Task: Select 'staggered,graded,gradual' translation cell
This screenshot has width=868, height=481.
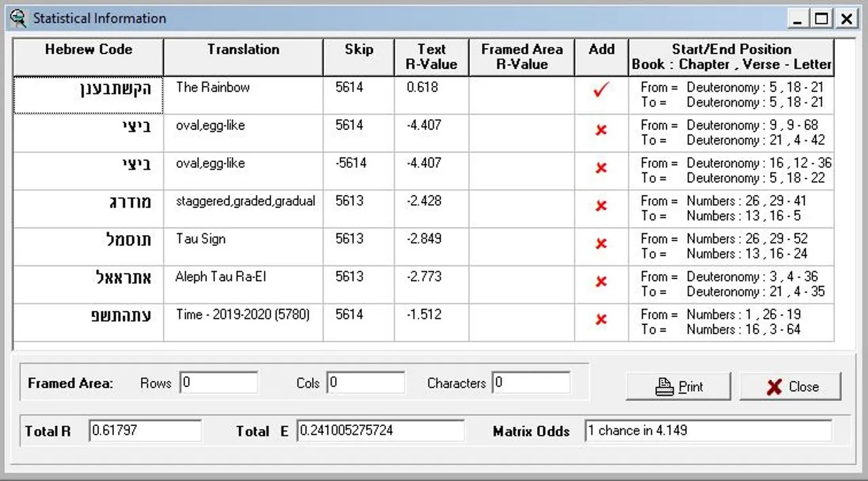Action: [243, 209]
